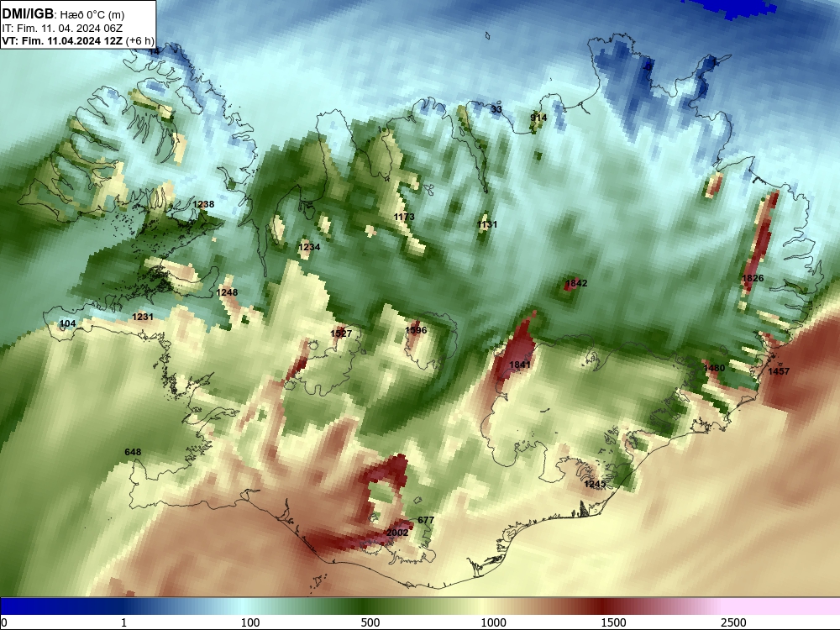Image resolution: width=840 pixels, height=630 pixels.
Task: Click the map value 1173
Action: pos(404,217)
